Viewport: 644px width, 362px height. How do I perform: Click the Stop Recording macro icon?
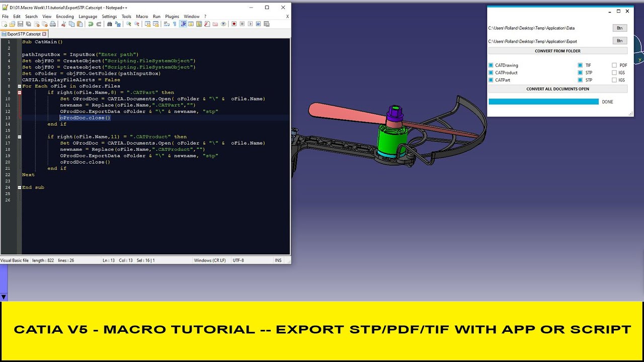242,24
